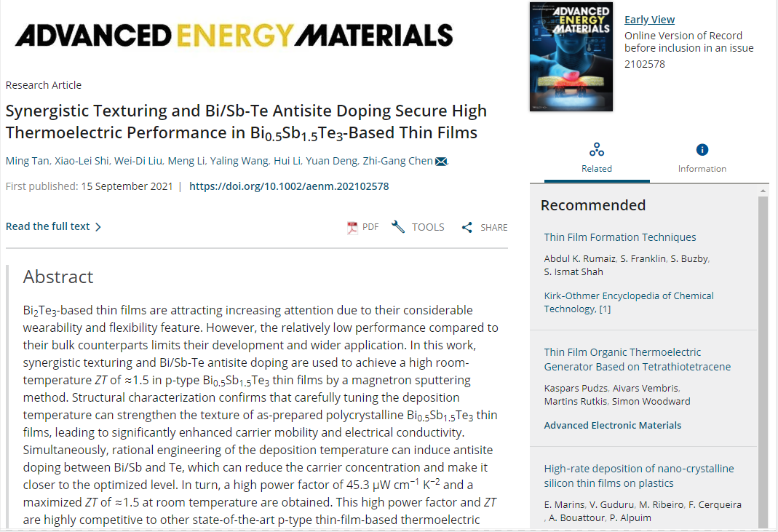Open the article DOI link
This screenshot has height=532, width=778.
tap(289, 186)
